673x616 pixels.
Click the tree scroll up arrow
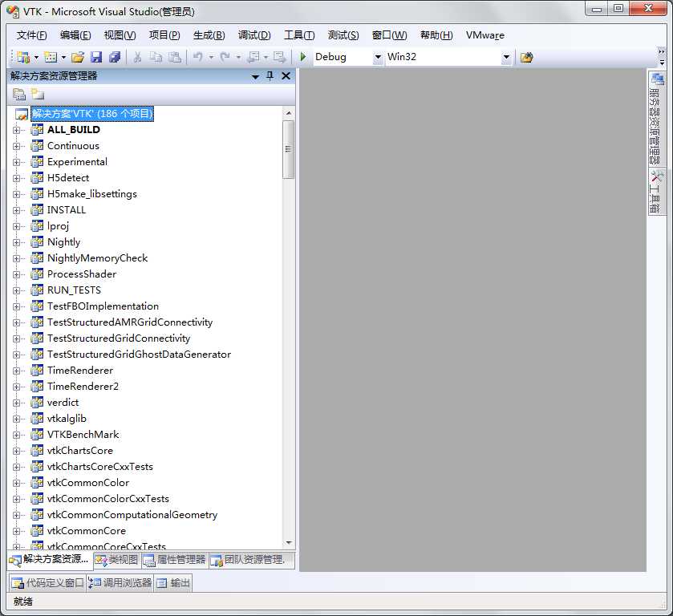click(289, 114)
